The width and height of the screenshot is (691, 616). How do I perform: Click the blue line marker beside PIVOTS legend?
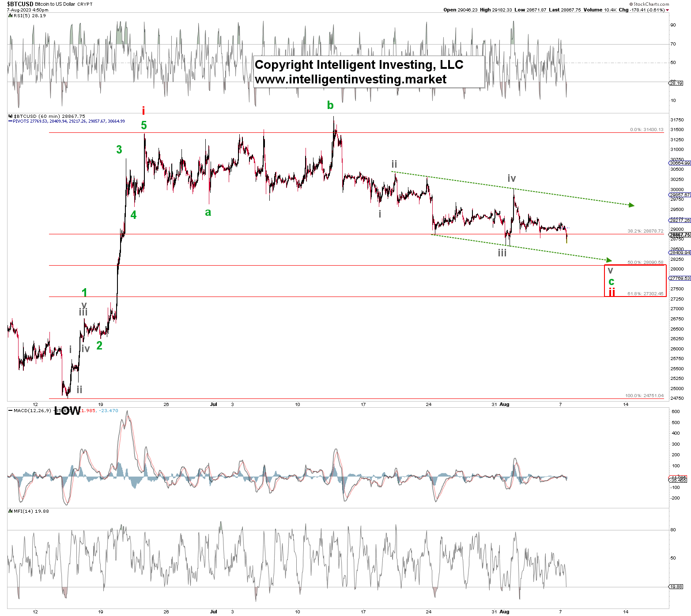[x=11, y=121]
